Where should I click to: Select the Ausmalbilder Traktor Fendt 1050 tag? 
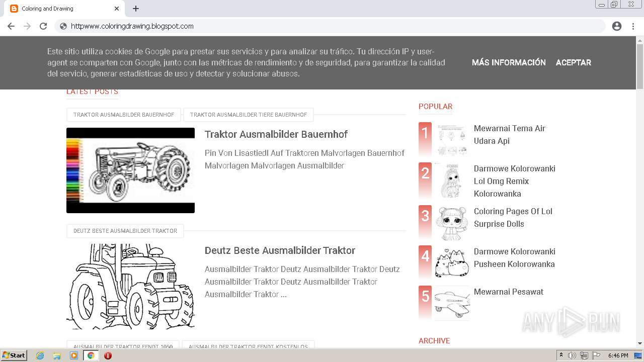123,345
